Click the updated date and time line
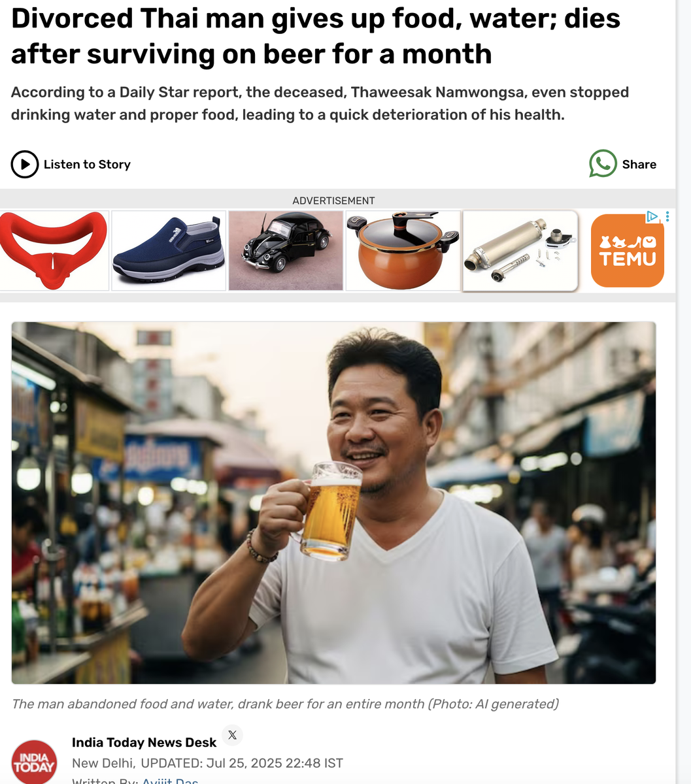The width and height of the screenshot is (691, 784). click(207, 763)
